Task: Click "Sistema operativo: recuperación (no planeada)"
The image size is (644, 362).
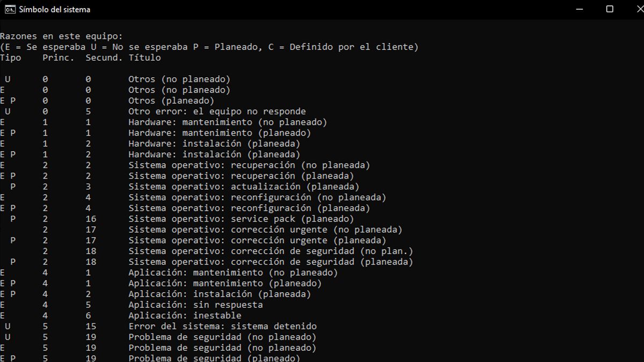Action: click(x=249, y=165)
